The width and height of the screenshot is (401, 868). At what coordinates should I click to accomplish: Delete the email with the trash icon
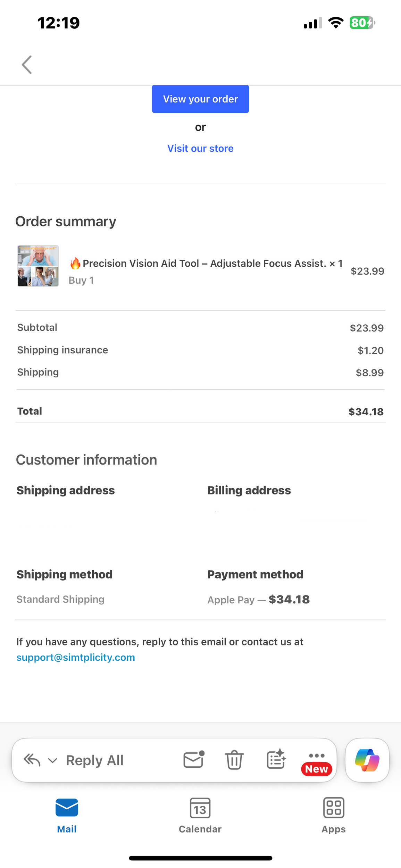[x=234, y=760]
